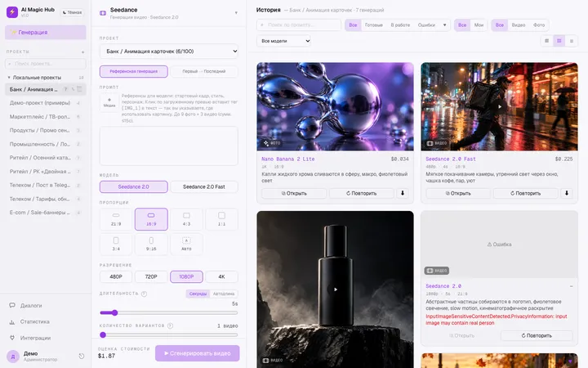Select the 9:16 aspect ratio
588x368 pixels.
[151, 244]
